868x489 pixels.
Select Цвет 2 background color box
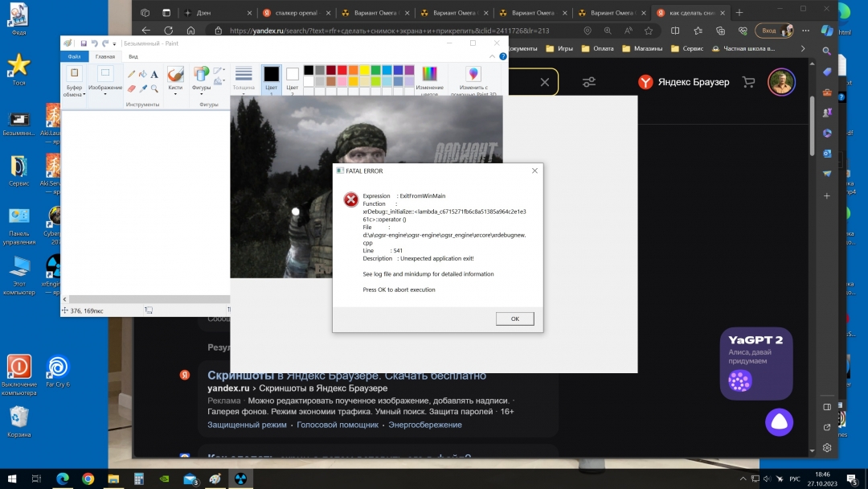click(x=293, y=79)
